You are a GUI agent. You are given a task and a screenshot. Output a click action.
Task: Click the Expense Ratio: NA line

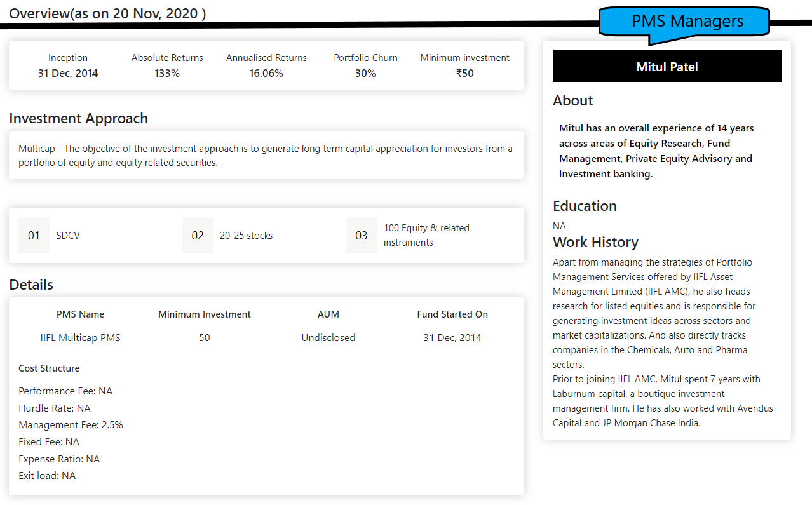(59, 459)
